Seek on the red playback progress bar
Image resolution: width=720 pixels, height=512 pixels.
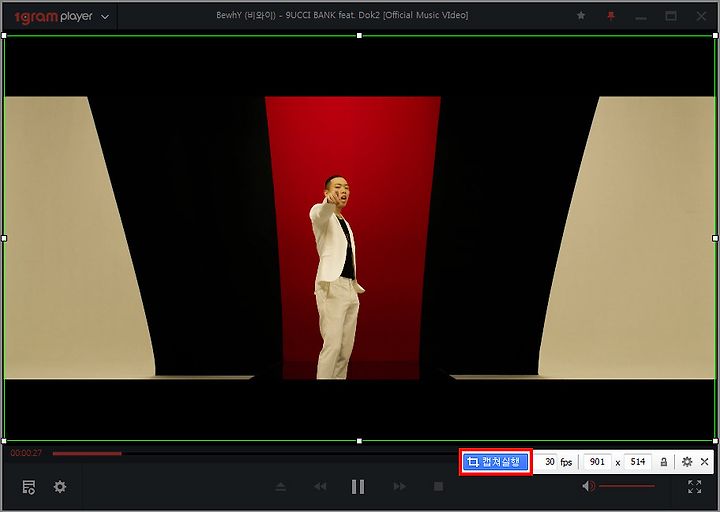87,454
